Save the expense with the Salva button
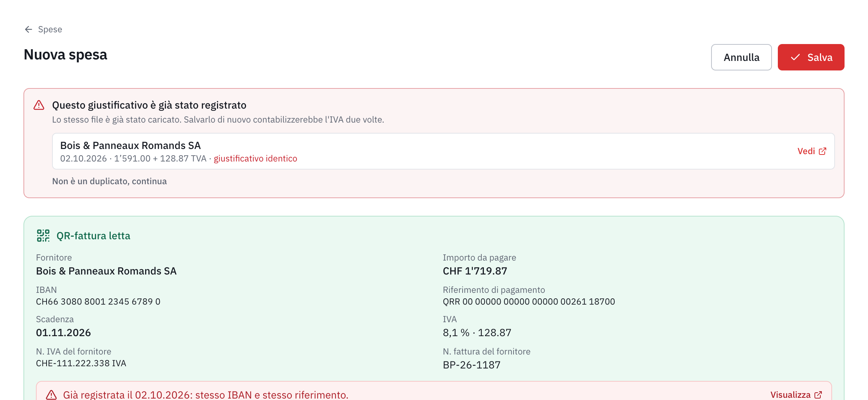Image resolution: width=868 pixels, height=400 pixels. click(811, 57)
